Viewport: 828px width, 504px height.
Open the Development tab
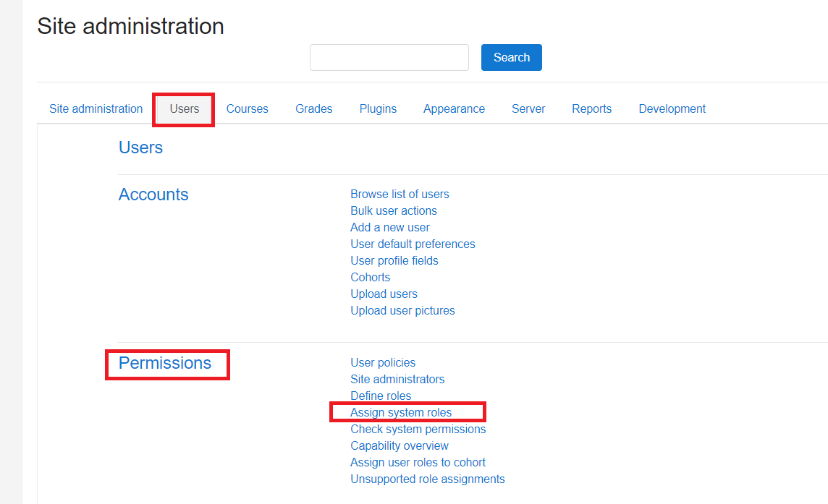tap(672, 108)
